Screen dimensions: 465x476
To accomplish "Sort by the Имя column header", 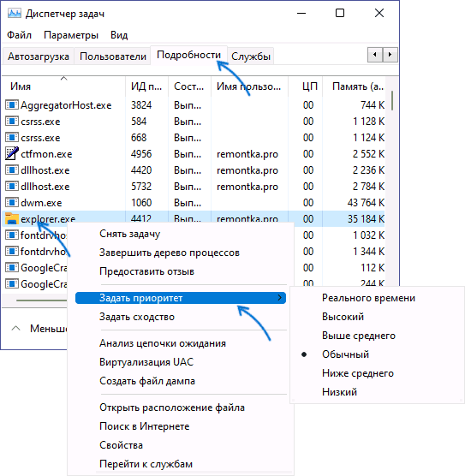I will (x=63, y=86).
